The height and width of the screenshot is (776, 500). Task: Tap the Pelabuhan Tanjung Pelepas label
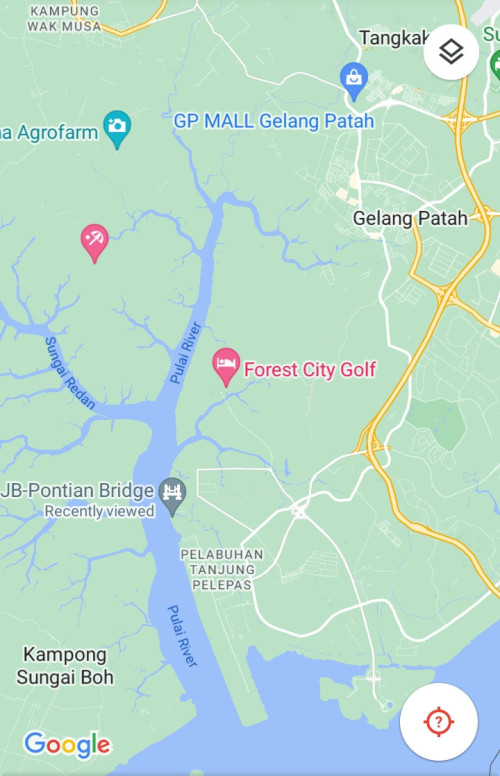(222, 570)
